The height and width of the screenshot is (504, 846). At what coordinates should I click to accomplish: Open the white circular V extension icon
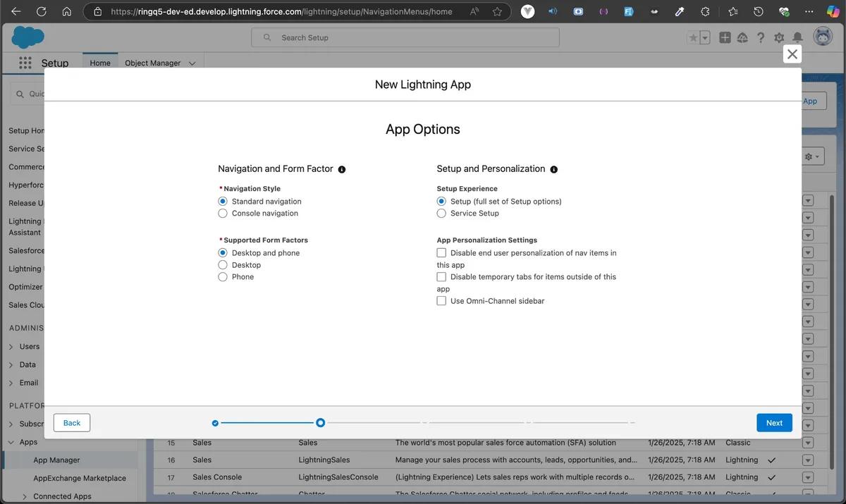point(527,11)
